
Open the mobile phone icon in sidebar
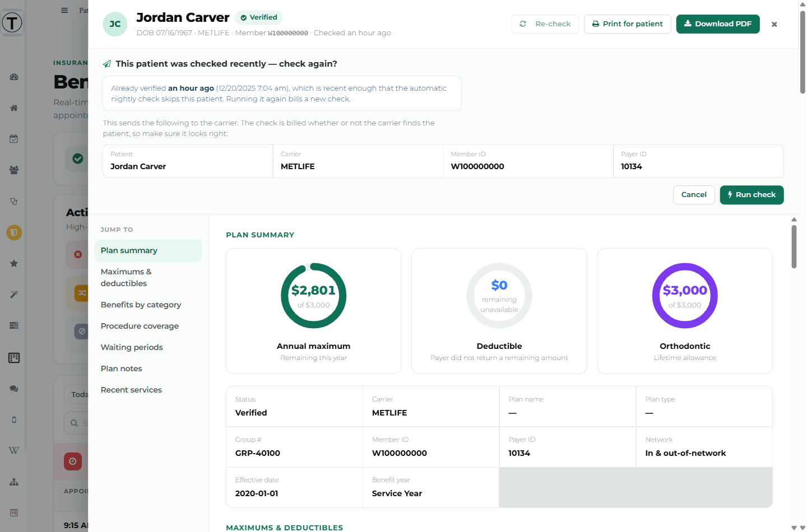(14, 419)
